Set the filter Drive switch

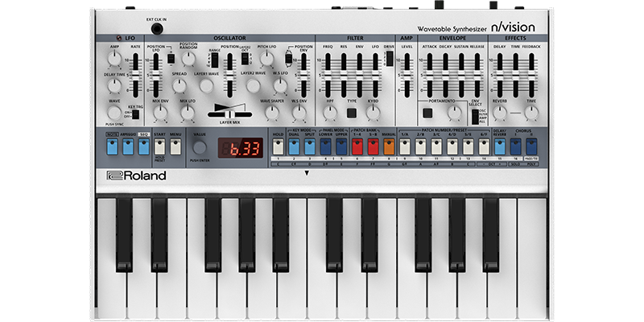pos(389,59)
